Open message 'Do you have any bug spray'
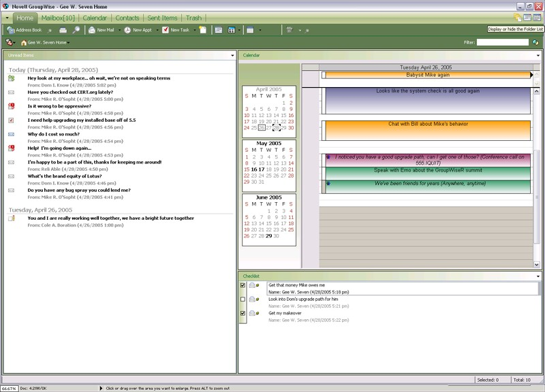This screenshot has height=392, width=545. coord(79,191)
